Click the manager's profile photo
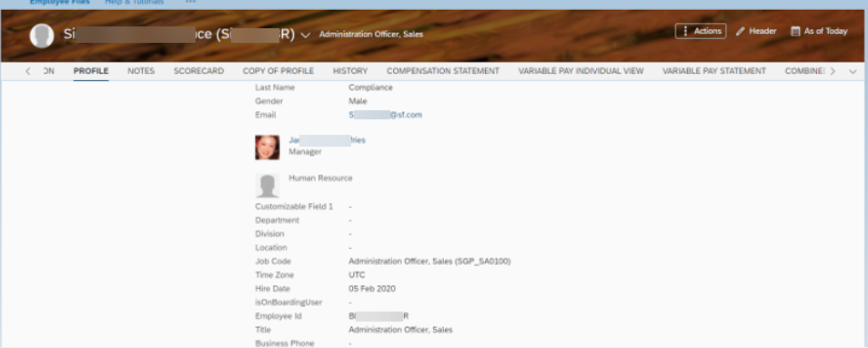 (267, 148)
